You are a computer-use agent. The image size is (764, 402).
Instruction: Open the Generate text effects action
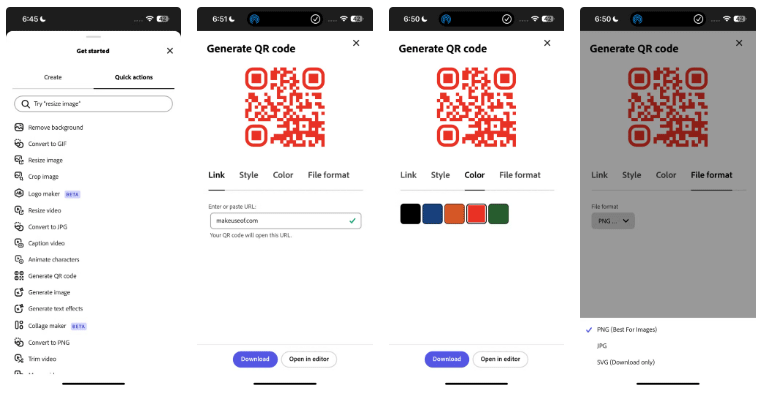point(55,309)
